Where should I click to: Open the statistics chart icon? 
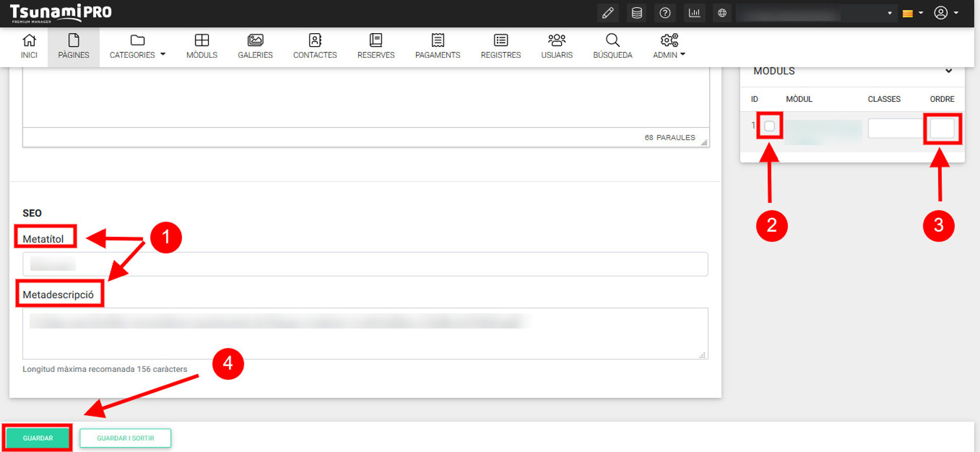[x=694, y=13]
